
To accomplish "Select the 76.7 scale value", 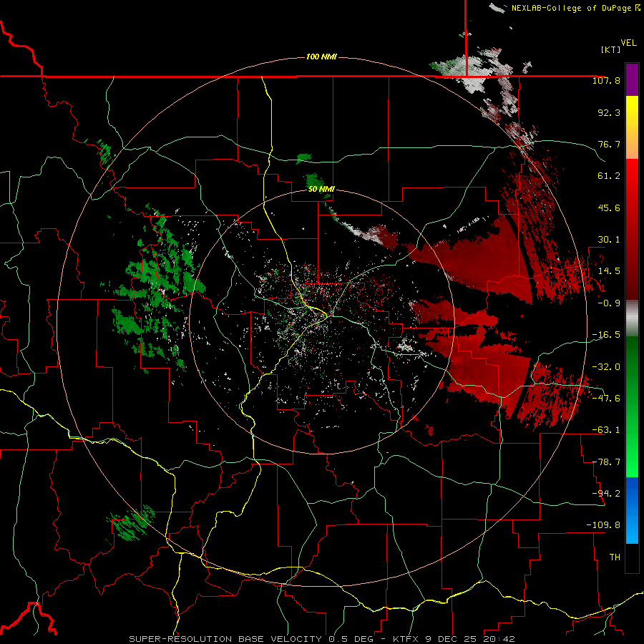I will [x=609, y=144].
